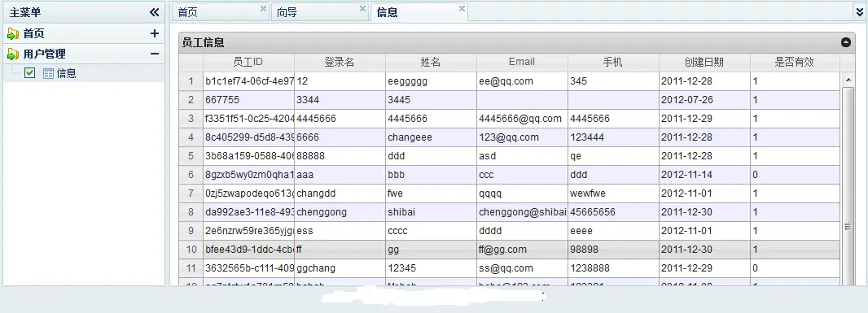Expand the 首页 accordion with plus icon
The height and width of the screenshot is (313, 868).
coord(155,33)
